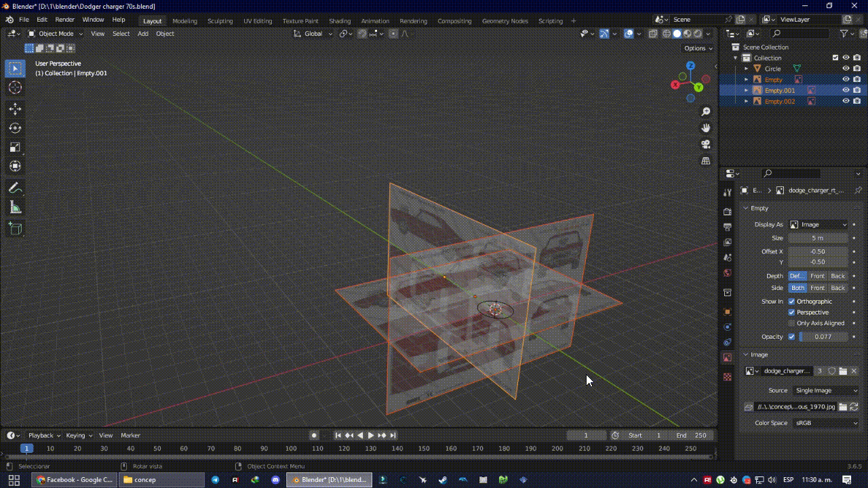Open the Scene properties tab
The image size is (868, 488).
point(728,258)
